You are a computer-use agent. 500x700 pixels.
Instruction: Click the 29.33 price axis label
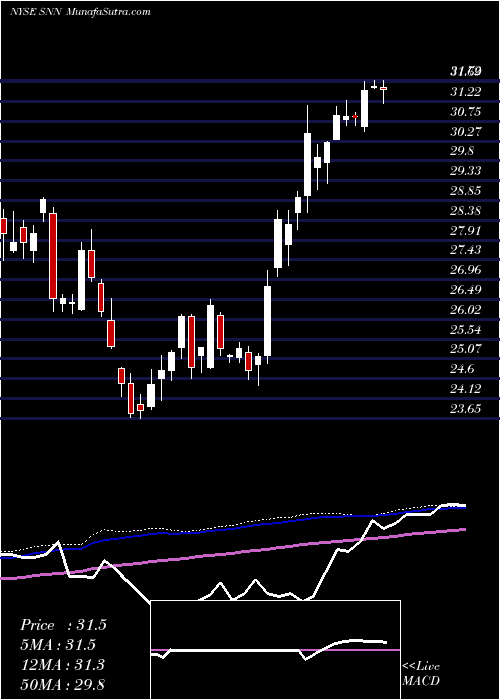[466, 171]
